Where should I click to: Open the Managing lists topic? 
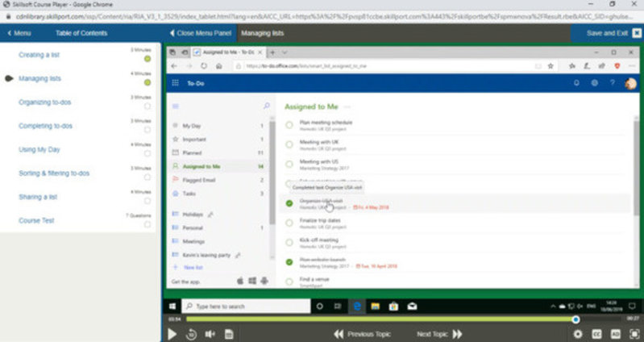point(39,78)
